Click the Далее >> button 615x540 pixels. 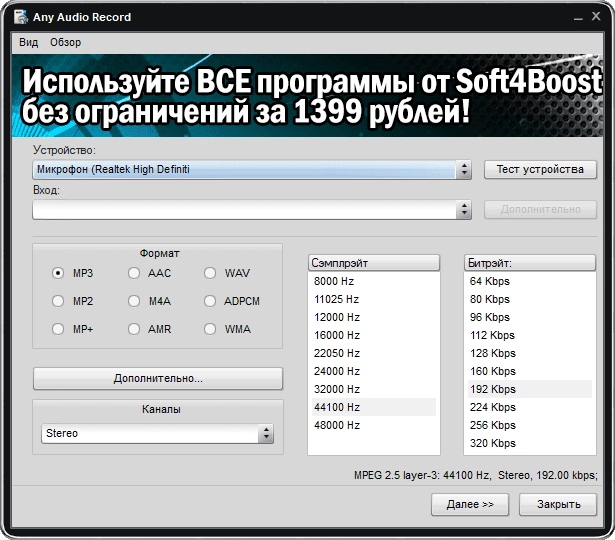(470, 504)
